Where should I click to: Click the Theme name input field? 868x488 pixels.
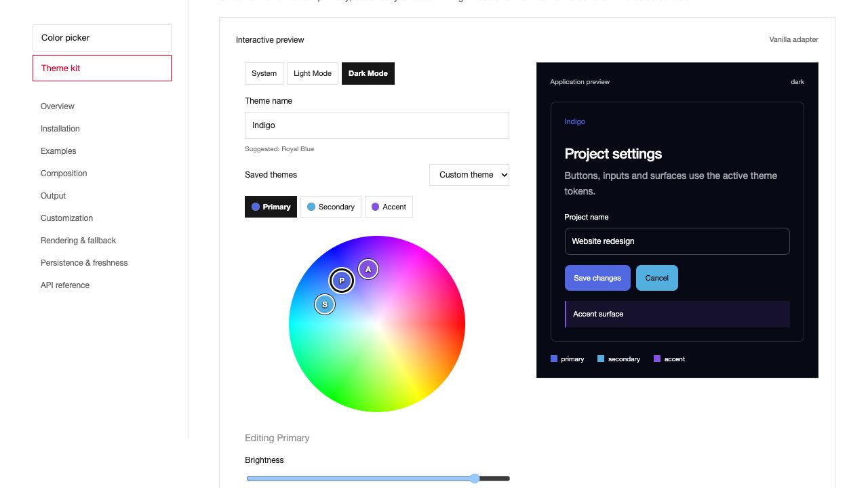(x=377, y=125)
